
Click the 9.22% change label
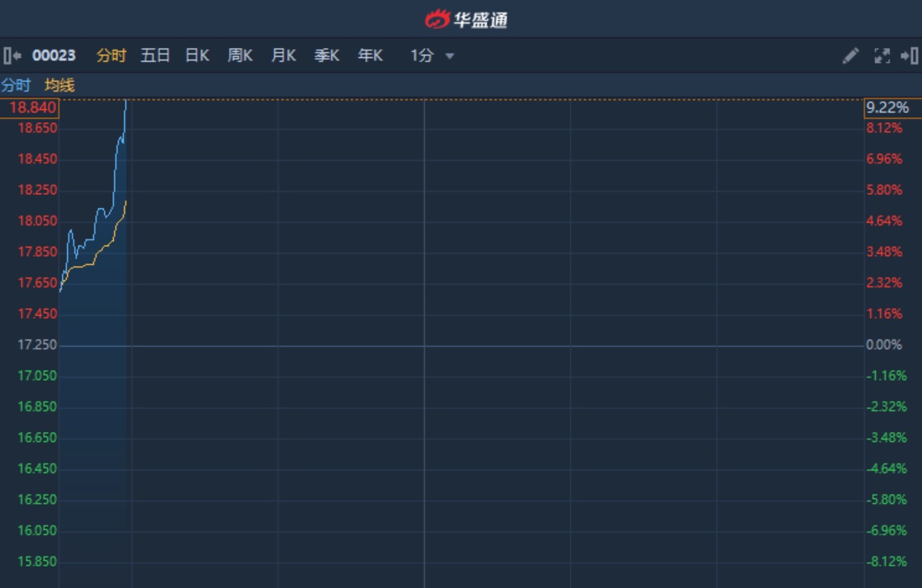coord(892,107)
